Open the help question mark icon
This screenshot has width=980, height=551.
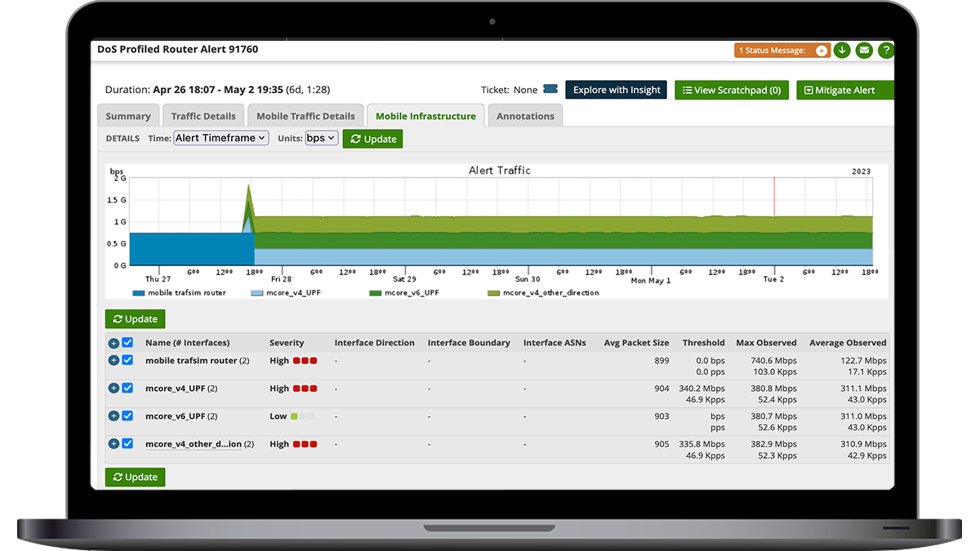pos(886,50)
